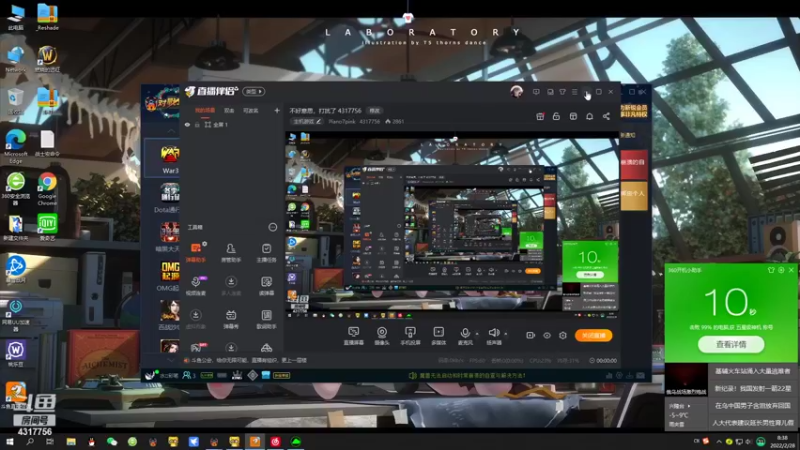Screen dimensions: 800x450
Task: Click Microsoft Edge desktop icon
Action: 15,147
